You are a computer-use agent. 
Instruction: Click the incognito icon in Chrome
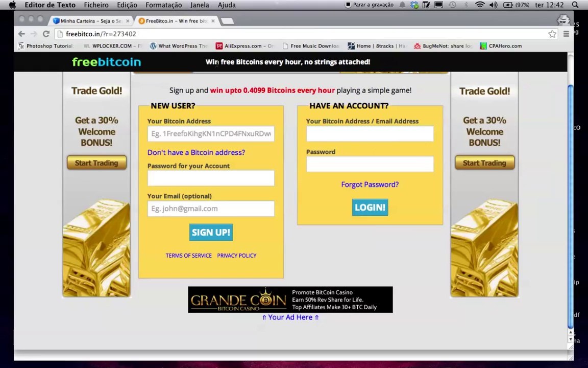[x=563, y=20]
